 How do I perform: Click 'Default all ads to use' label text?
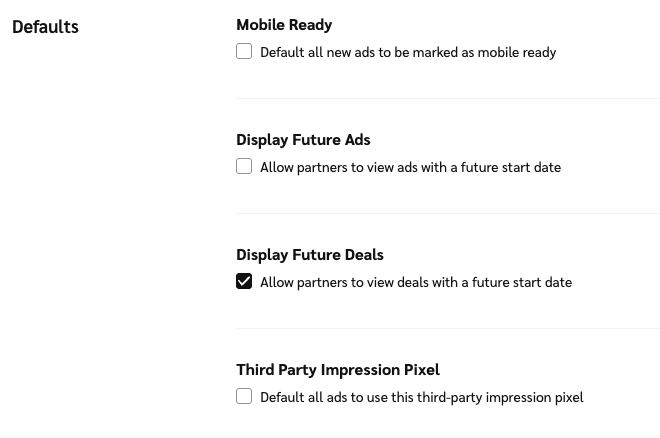[x=330, y=397]
